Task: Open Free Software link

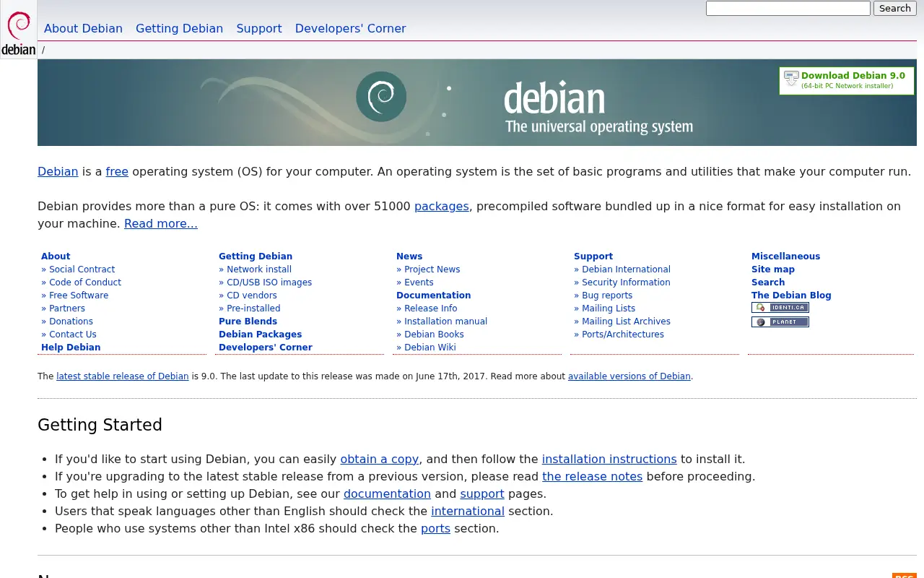Action: 79,296
